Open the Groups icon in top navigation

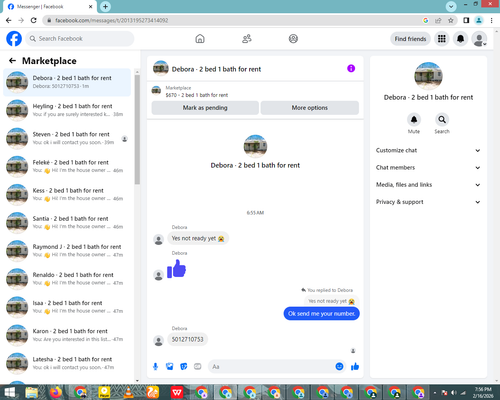(x=293, y=39)
